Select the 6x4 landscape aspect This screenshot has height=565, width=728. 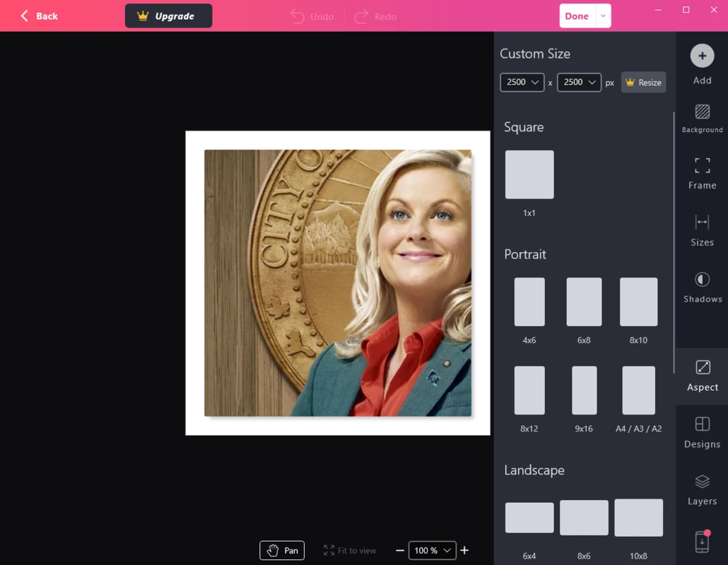tap(529, 518)
